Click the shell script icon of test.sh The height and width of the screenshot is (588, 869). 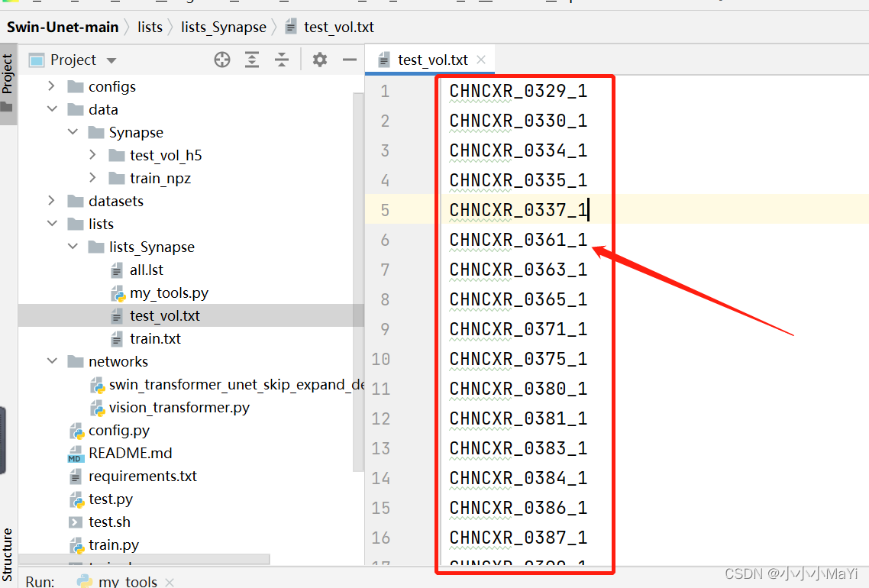(76, 522)
